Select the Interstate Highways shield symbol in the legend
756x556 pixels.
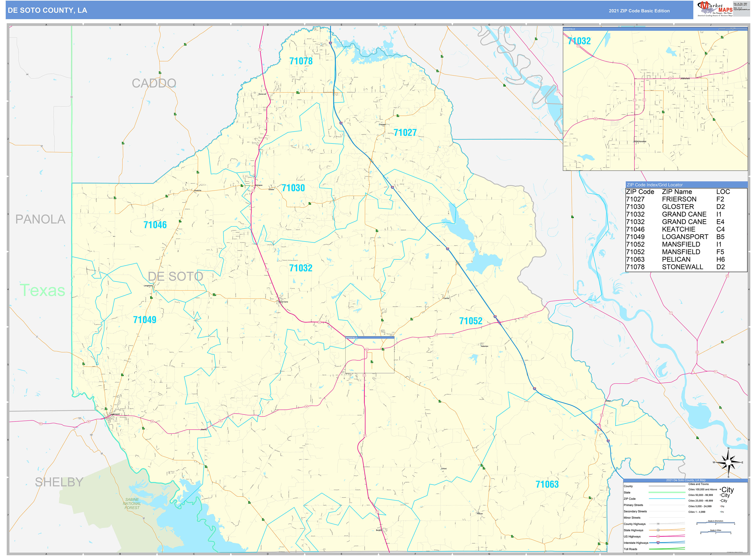(x=658, y=543)
